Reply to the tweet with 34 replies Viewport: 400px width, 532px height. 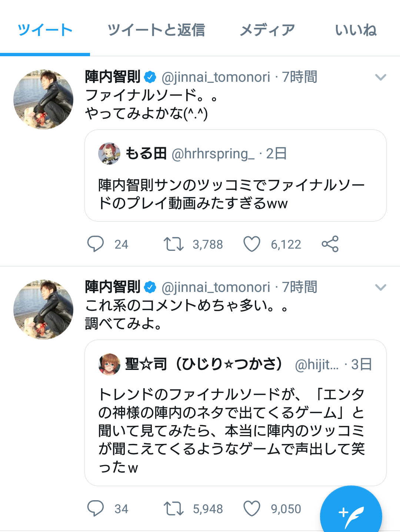tap(96, 509)
